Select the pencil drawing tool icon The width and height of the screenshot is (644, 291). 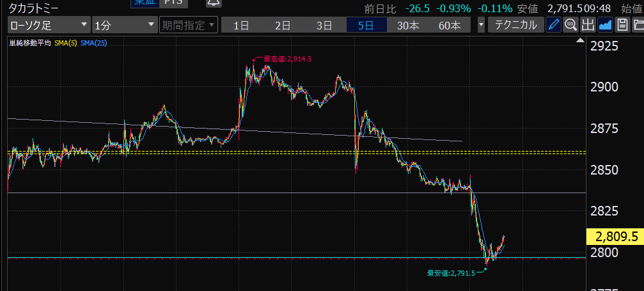554,26
